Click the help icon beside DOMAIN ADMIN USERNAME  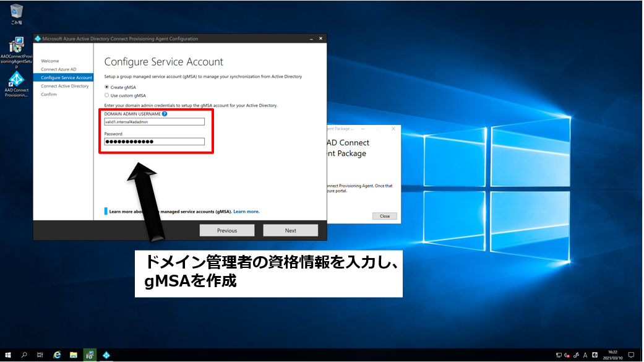click(165, 114)
